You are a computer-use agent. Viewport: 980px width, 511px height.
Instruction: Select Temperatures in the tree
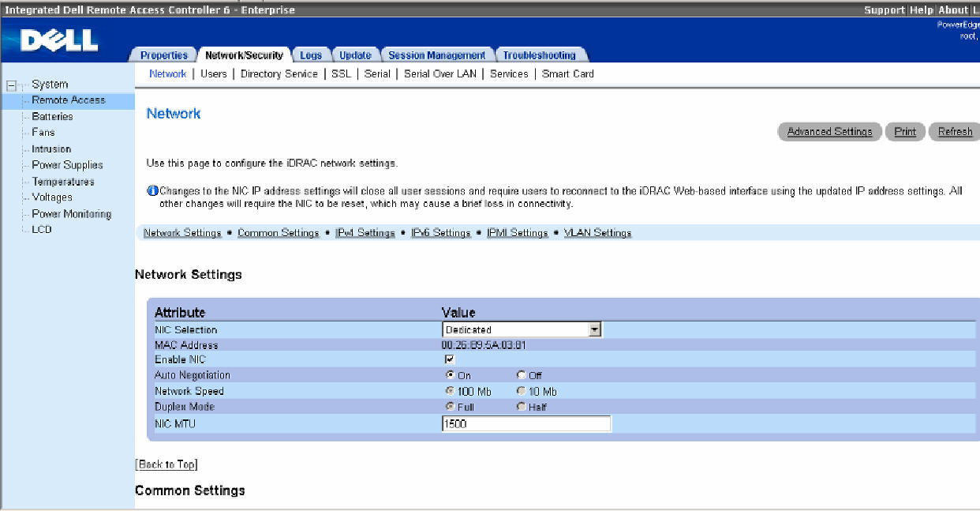click(x=63, y=182)
